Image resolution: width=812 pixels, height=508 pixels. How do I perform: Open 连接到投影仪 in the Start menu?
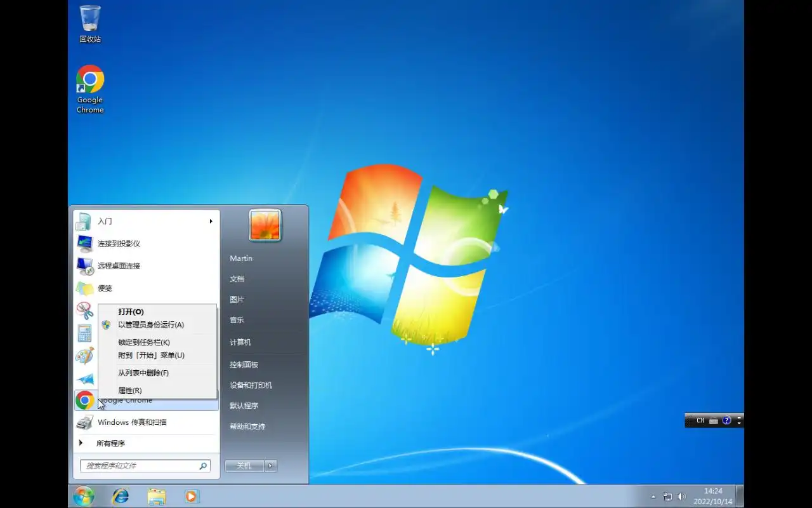coord(147,243)
